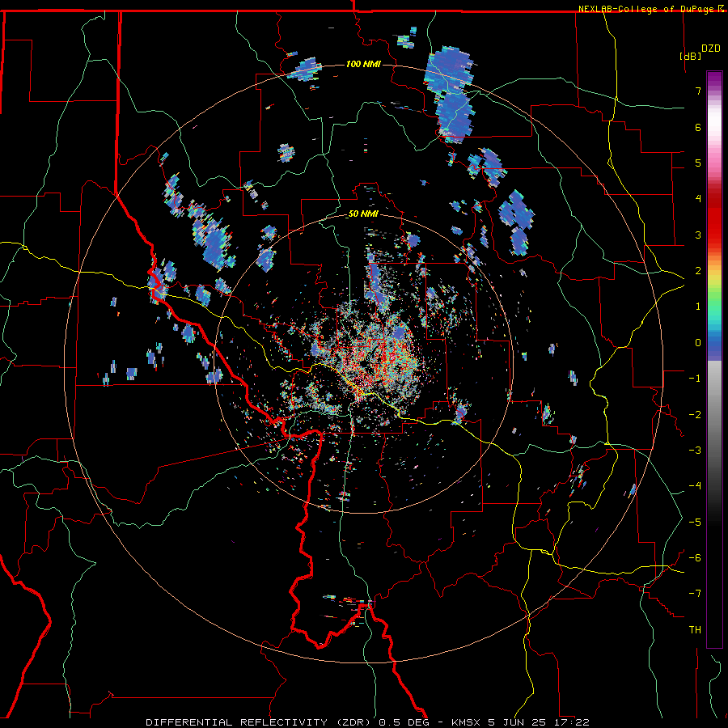This screenshot has height=728, width=728.
Task: Click the "6" value on the color scale
Action: tap(698, 127)
